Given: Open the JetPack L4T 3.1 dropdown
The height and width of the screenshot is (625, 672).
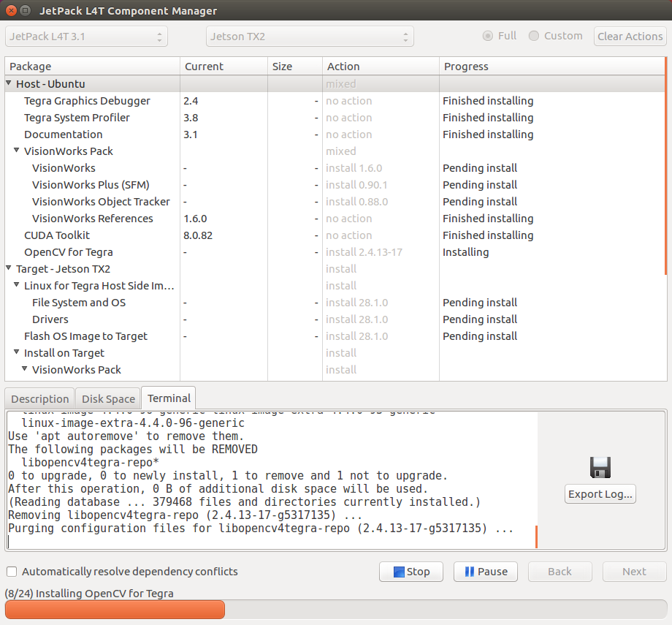Looking at the screenshot, I should pos(86,37).
